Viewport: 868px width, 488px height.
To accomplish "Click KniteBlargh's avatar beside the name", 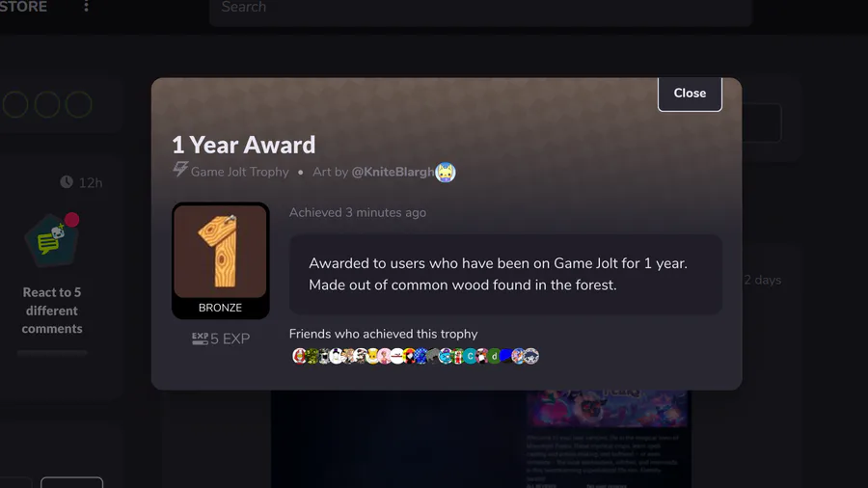I will click(446, 173).
